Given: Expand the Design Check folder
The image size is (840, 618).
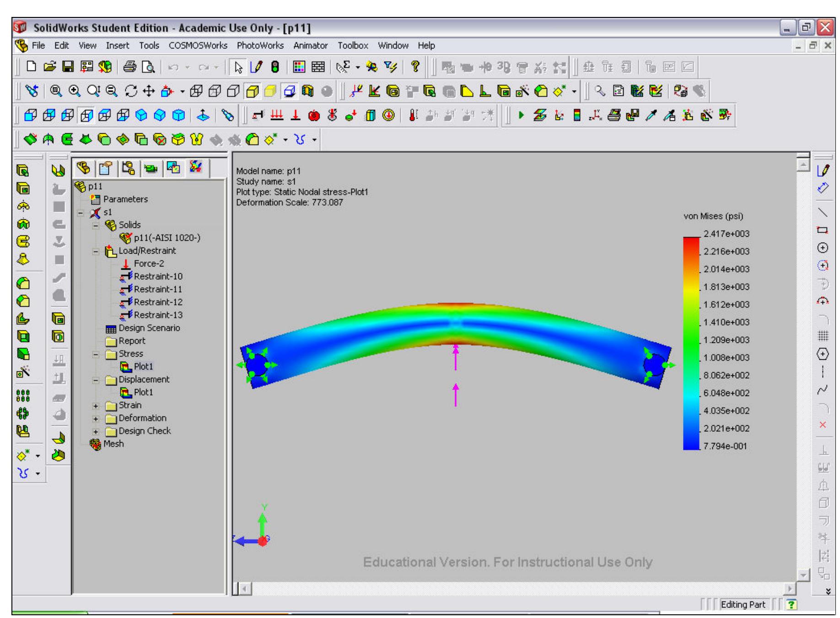Looking at the screenshot, I should tap(96, 432).
